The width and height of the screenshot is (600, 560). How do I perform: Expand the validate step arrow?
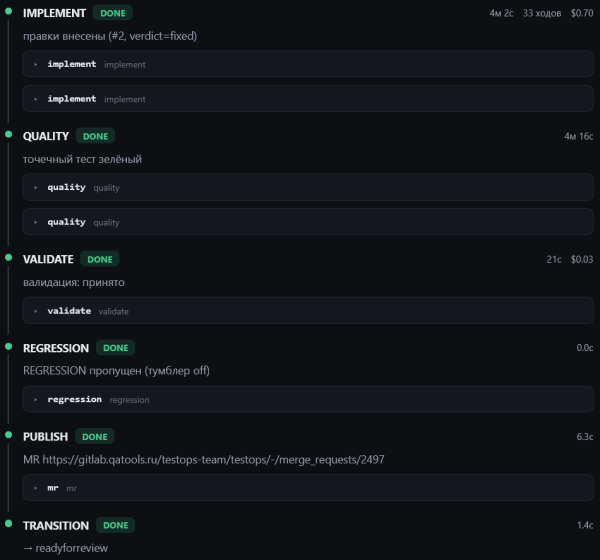point(36,311)
